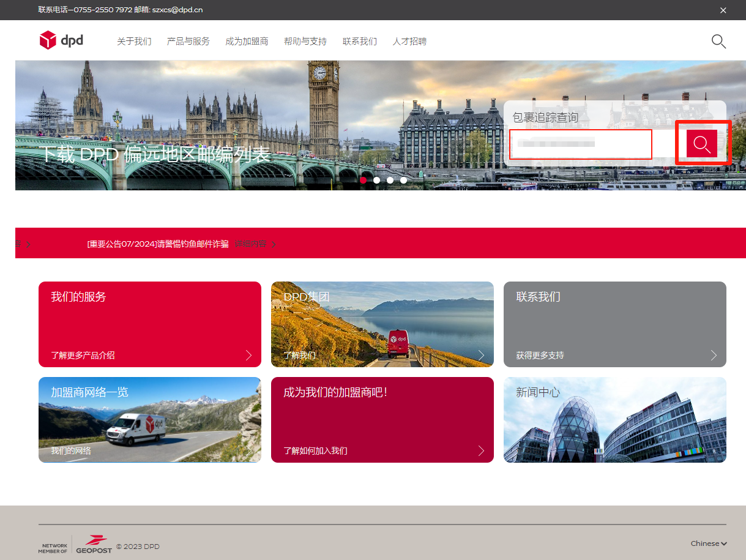Click the 包裹追踪查询 label
The height and width of the screenshot is (560, 746).
545,117
